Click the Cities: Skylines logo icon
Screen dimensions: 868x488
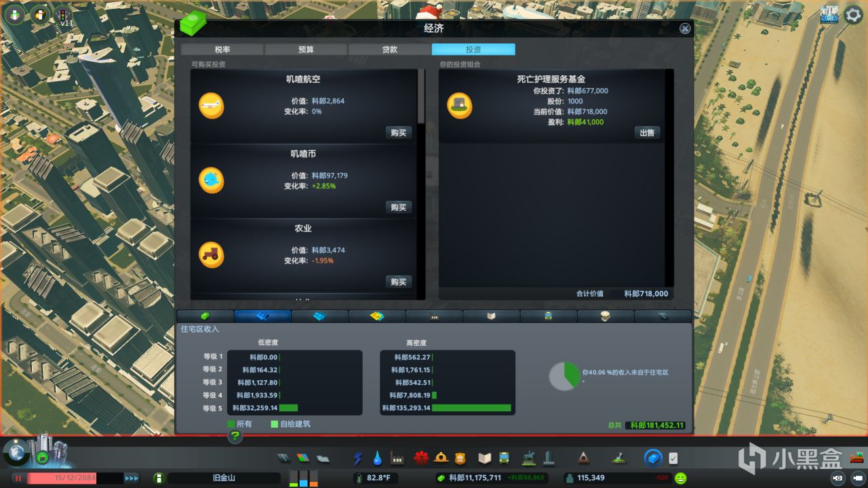click(829, 15)
